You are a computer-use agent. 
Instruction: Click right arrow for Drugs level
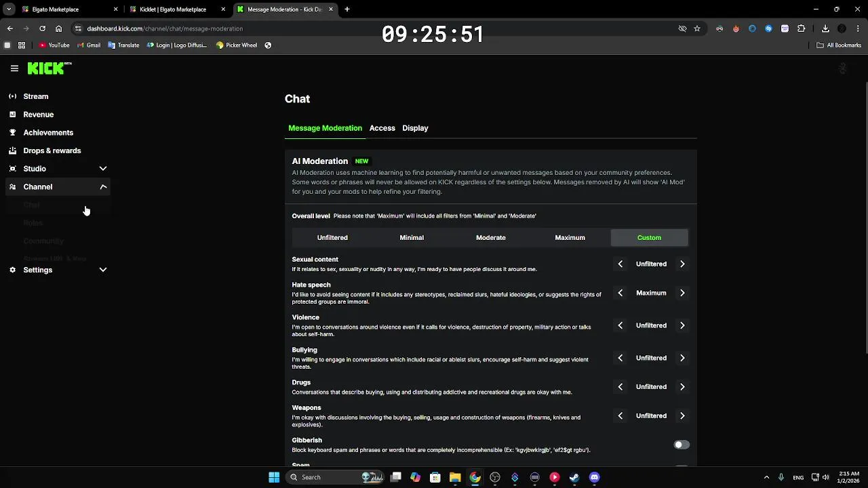(682, 386)
